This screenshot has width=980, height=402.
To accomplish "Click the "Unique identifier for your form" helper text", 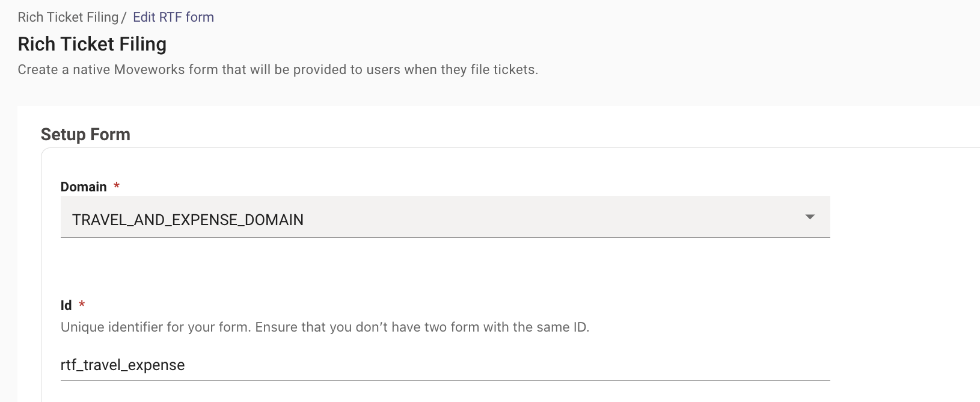I will click(155, 327).
